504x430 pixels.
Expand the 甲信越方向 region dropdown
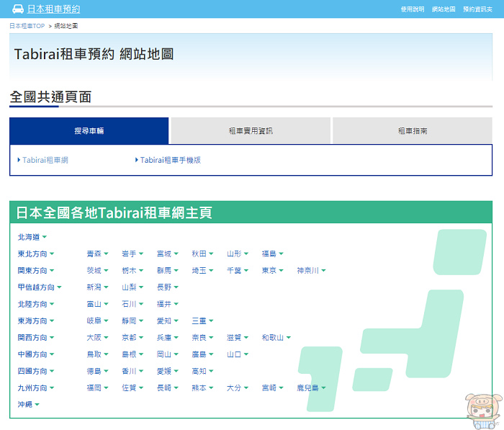[x=40, y=287]
